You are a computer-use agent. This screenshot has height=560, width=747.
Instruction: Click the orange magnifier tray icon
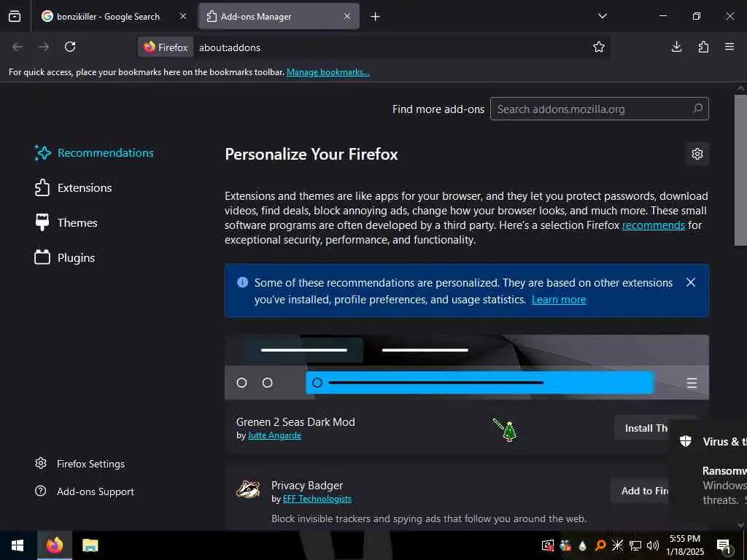coord(600,545)
